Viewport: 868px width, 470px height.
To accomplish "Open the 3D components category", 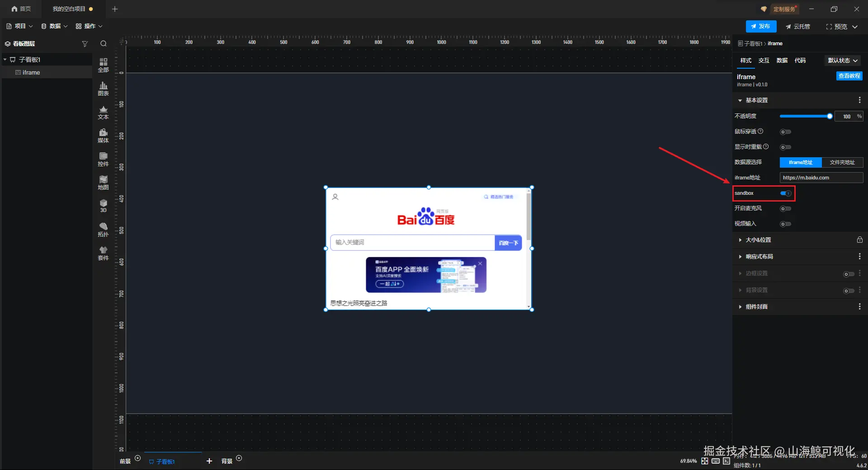I will point(104,206).
